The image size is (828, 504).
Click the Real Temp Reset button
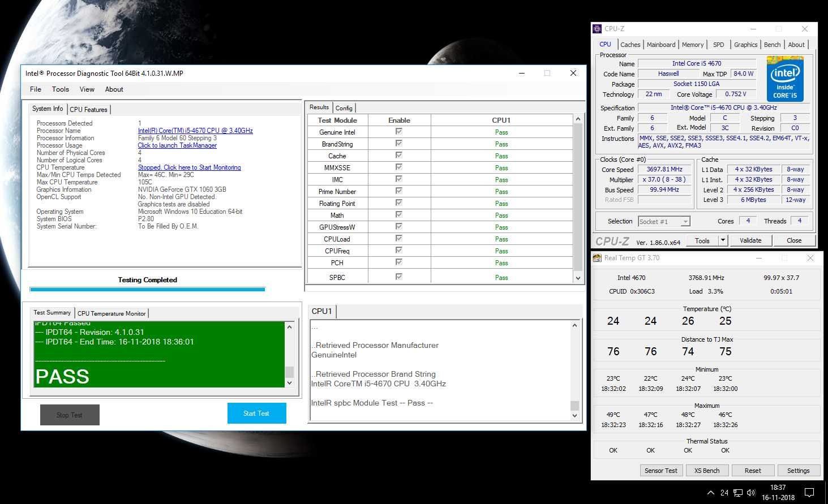[753, 471]
